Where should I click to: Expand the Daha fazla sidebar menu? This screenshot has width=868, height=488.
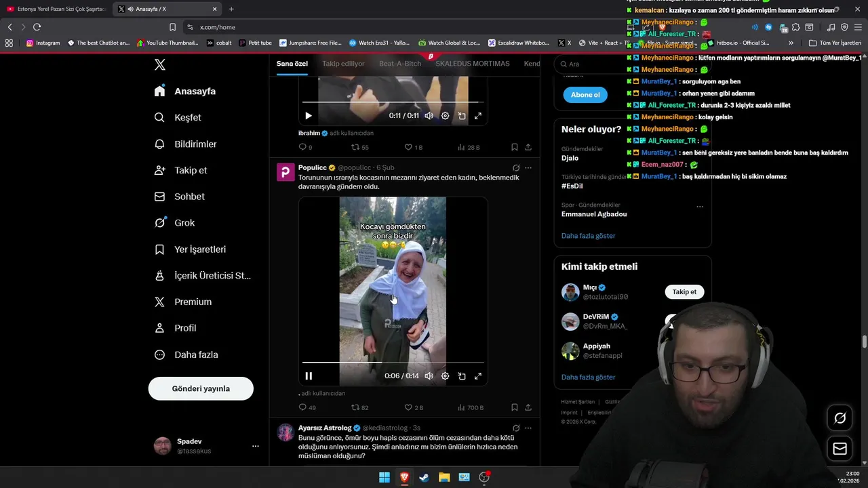pos(186,354)
